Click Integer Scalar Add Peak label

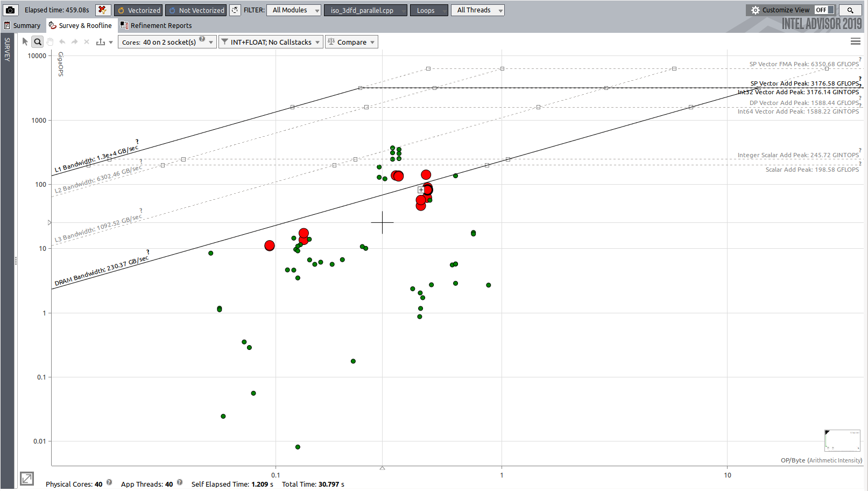pyautogui.click(x=798, y=155)
